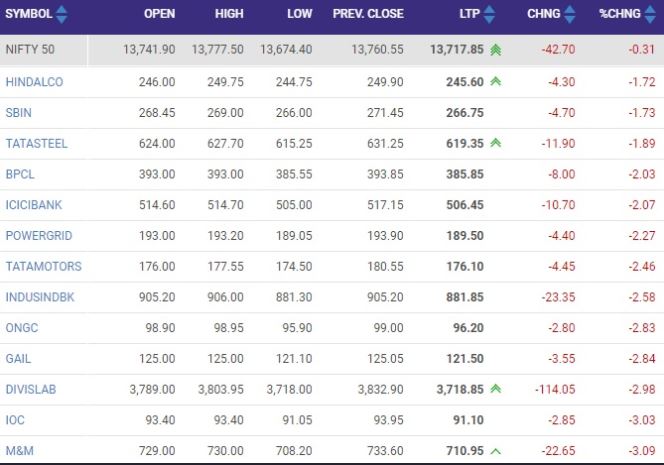Open the SBIN symbol link

pos(20,113)
